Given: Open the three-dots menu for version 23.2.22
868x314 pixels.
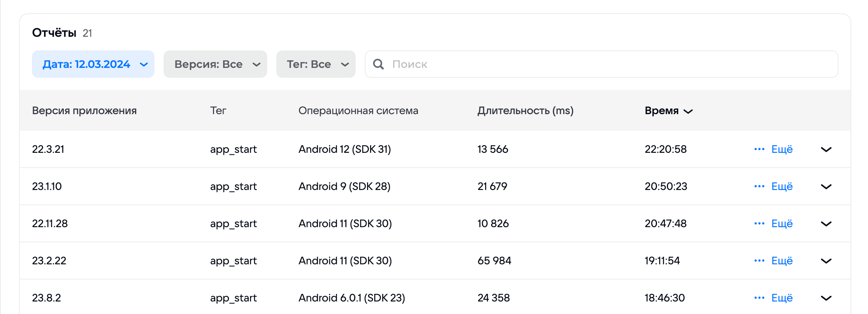Looking at the screenshot, I should (759, 261).
